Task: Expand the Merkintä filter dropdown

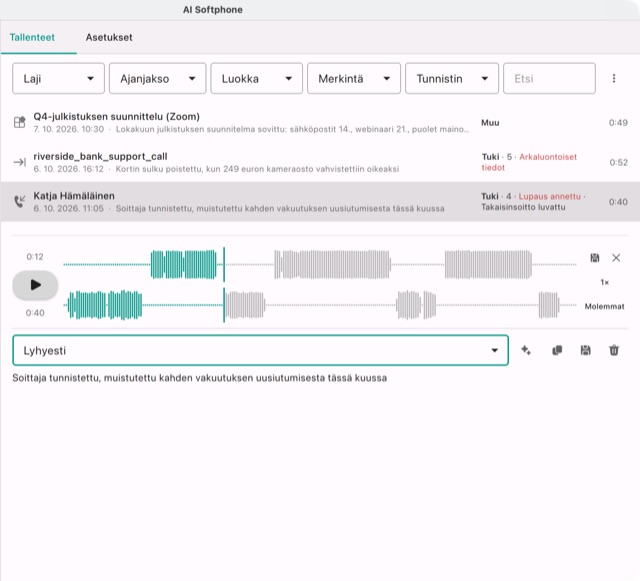Action: point(354,78)
